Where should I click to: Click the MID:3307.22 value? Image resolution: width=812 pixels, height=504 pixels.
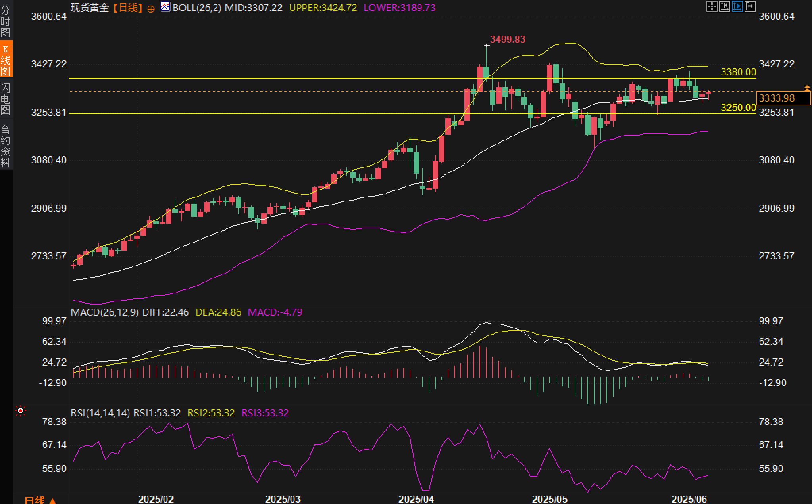254,8
